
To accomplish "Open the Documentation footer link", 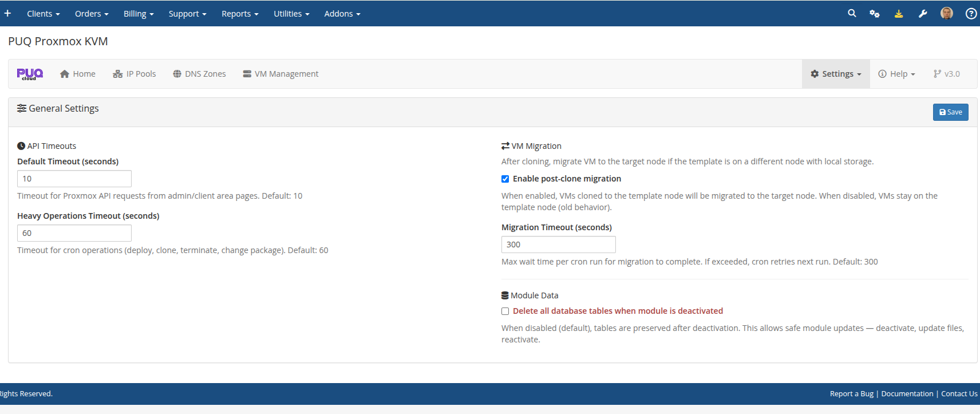I will (907, 393).
